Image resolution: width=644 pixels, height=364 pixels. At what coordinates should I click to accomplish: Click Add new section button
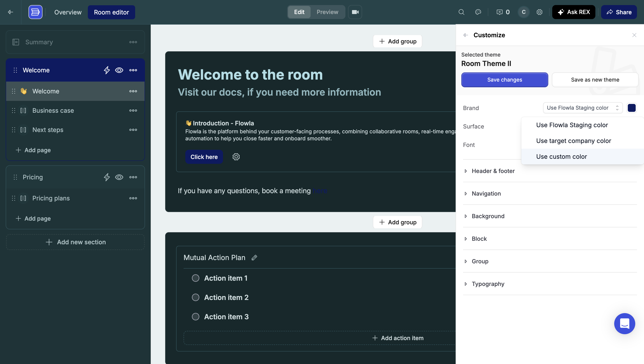click(x=75, y=242)
